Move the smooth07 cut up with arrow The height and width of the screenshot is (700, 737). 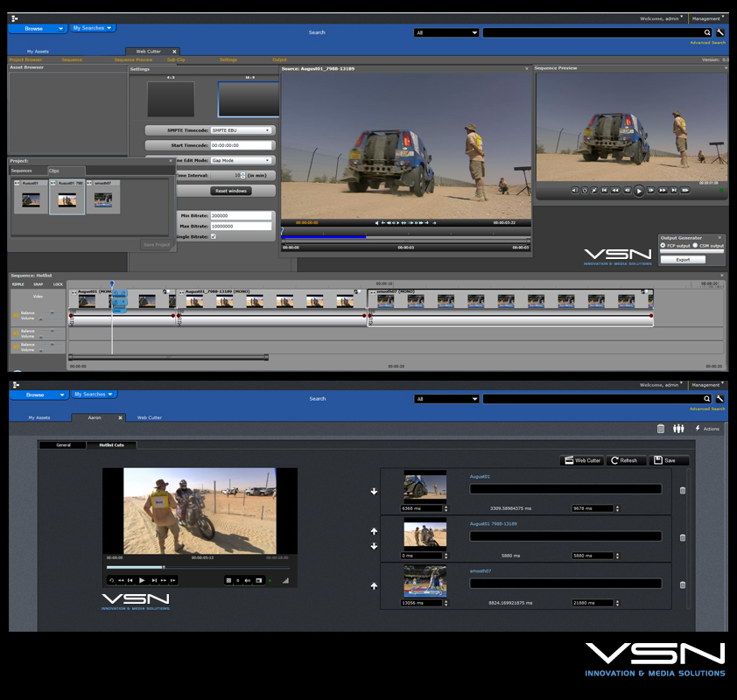[374, 586]
